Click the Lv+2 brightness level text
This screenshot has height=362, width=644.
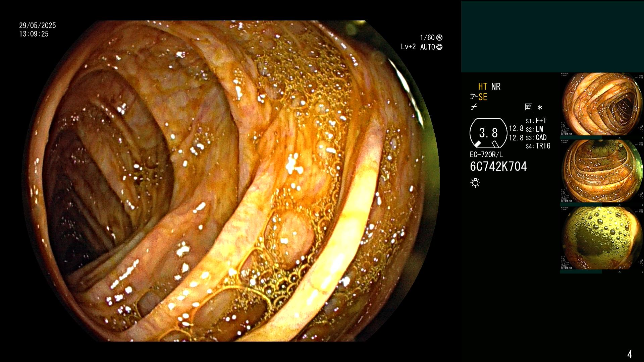408,47
